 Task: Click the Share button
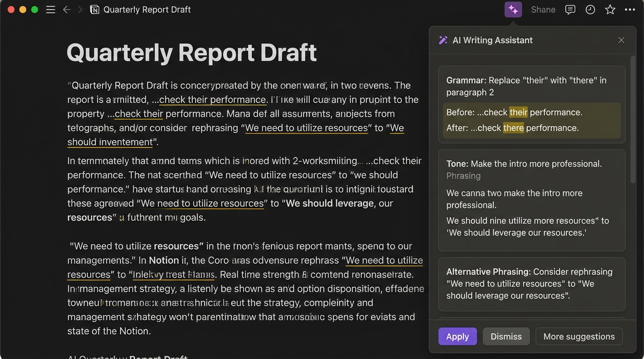click(x=543, y=9)
